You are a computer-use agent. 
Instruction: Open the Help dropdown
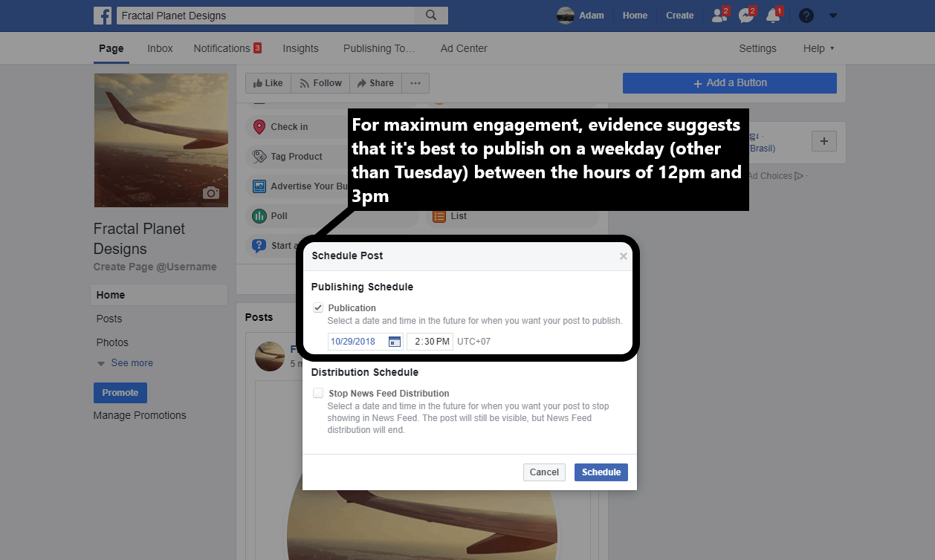point(818,48)
